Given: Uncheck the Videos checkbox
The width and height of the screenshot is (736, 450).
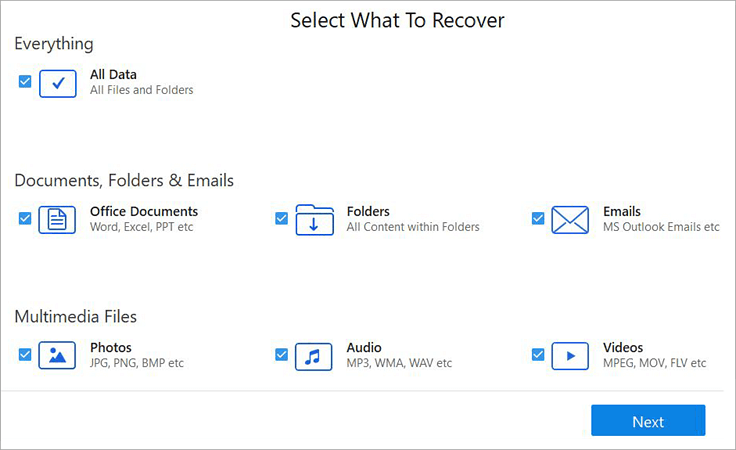Looking at the screenshot, I should pyautogui.click(x=538, y=354).
